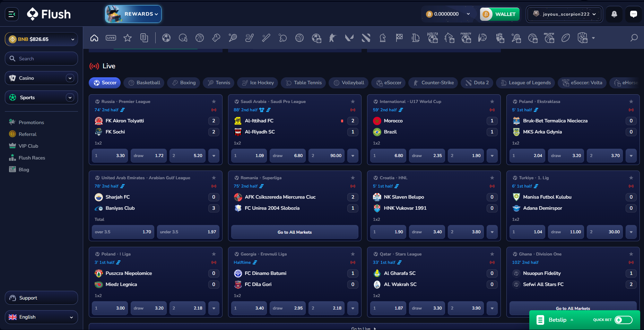The width and height of the screenshot is (644, 330).
Task: Open the LIVE section icon in the toolbar
Action: point(111,38)
